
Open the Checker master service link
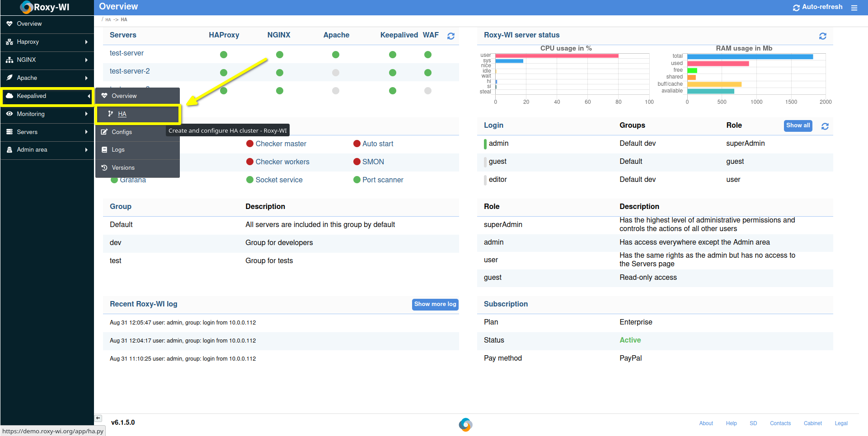[x=281, y=144]
